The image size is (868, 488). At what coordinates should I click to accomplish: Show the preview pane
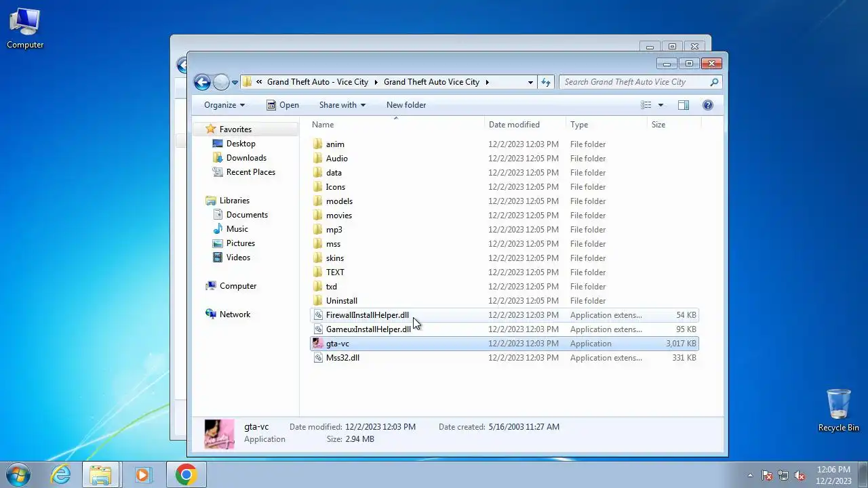click(x=684, y=105)
